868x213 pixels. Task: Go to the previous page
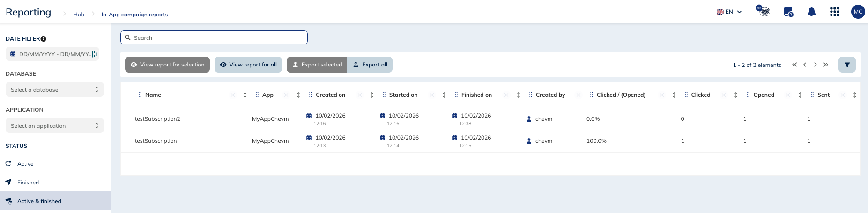click(x=805, y=65)
